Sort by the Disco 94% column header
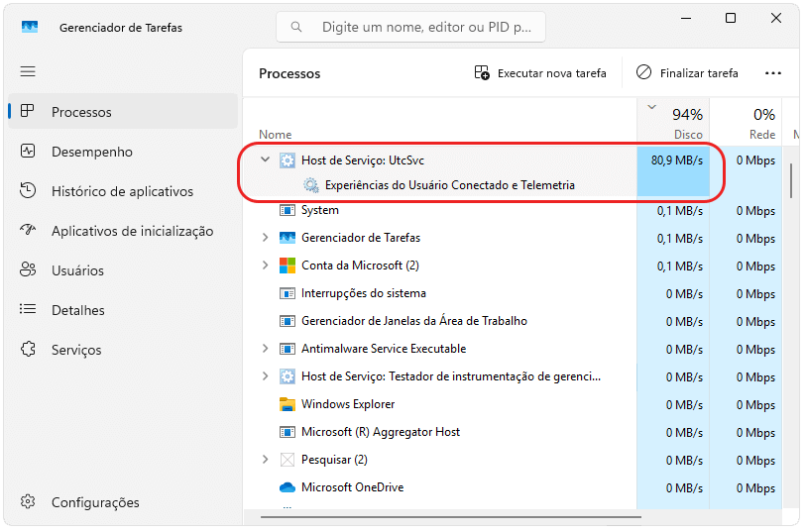This screenshot has height=532, width=806. (x=673, y=120)
